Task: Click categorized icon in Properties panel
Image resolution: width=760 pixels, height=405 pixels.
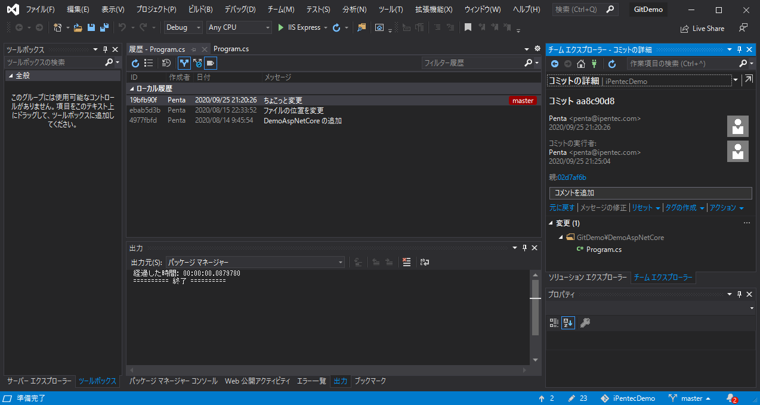Action: coord(554,323)
